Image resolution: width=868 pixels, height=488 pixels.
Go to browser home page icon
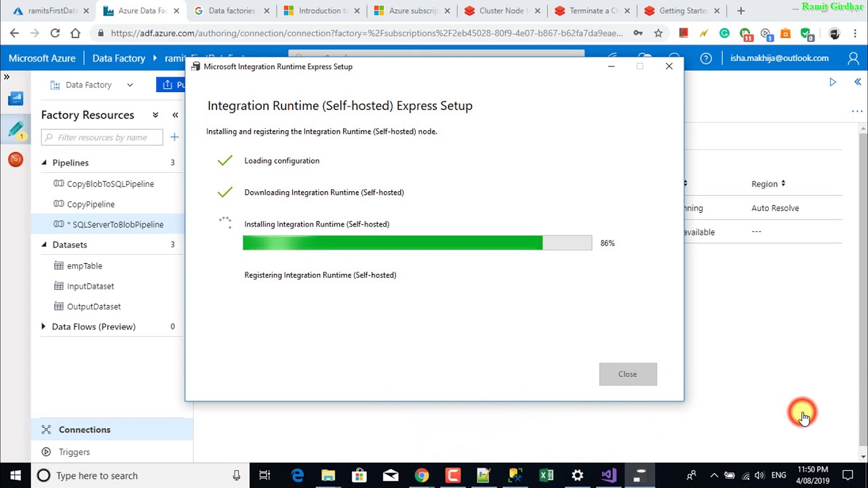click(x=75, y=33)
